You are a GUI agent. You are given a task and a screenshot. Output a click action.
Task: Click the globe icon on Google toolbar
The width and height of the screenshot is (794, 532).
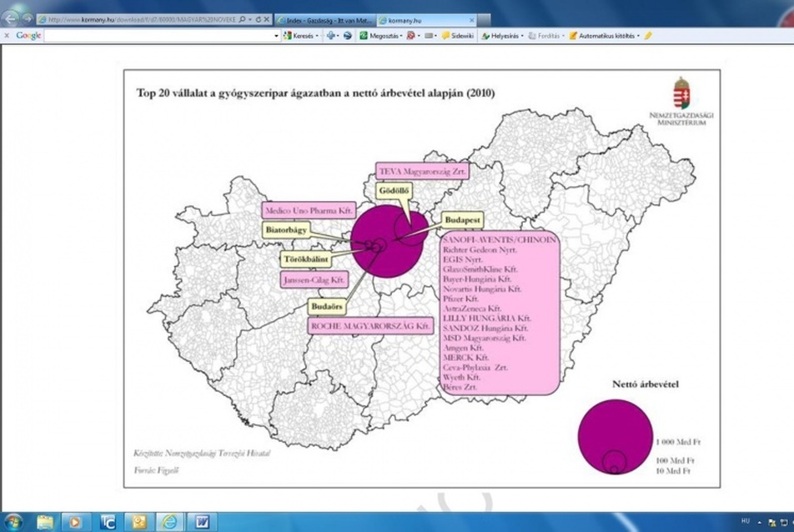pos(347,35)
